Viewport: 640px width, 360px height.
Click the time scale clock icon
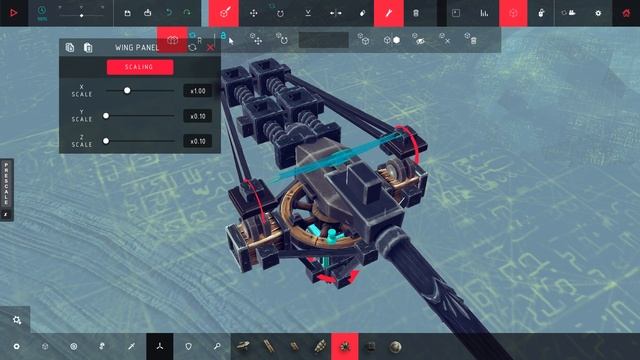point(42,11)
